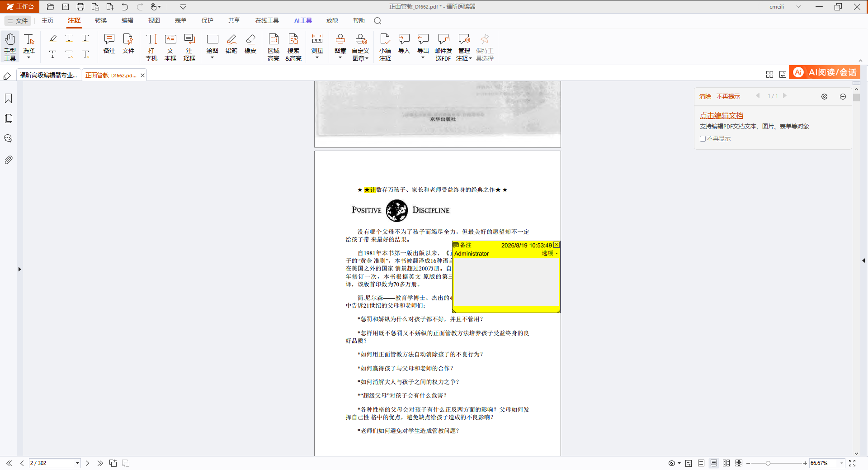
Task: Open the page number dropdown arrow
Action: point(77,463)
